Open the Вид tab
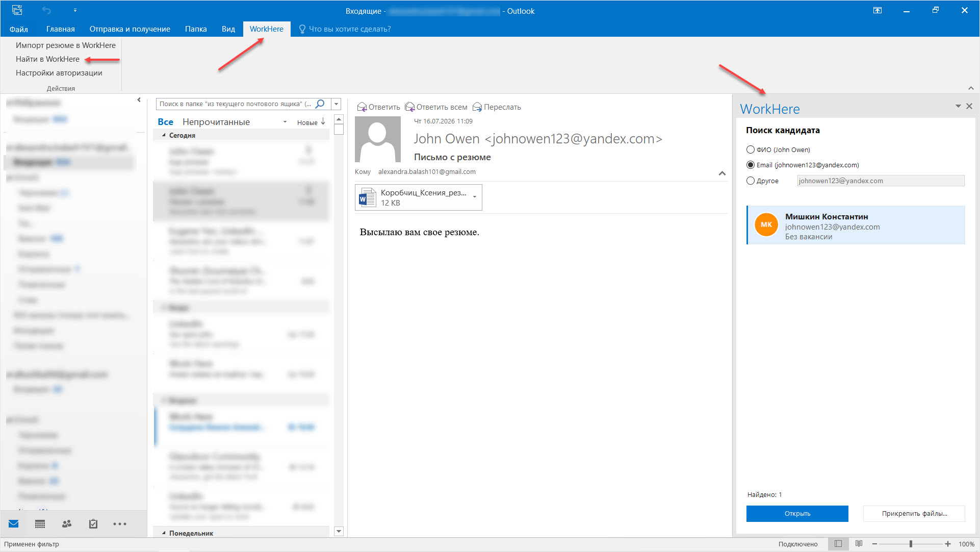Image resolution: width=980 pixels, height=552 pixels. pyautogui.click(x=228, y=29)
